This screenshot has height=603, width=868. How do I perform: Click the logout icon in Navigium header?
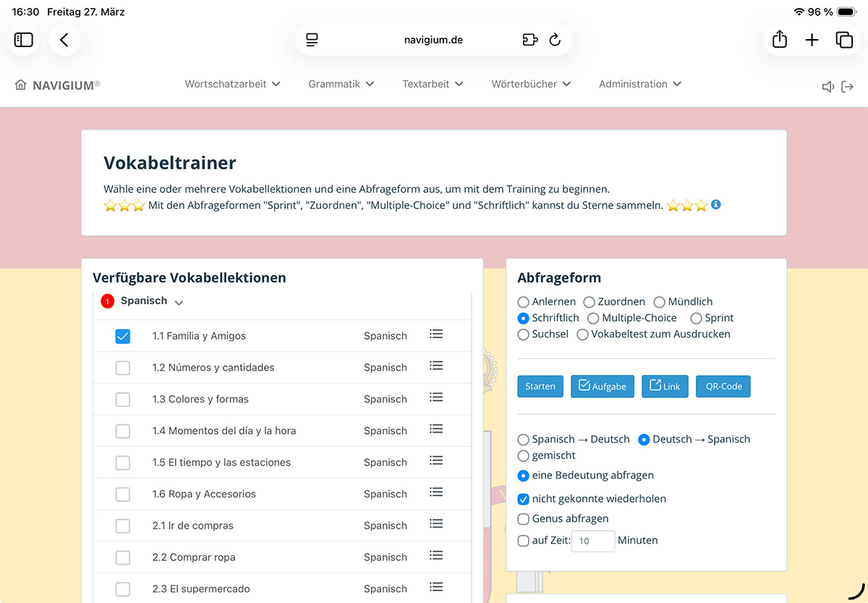point(848,87)
